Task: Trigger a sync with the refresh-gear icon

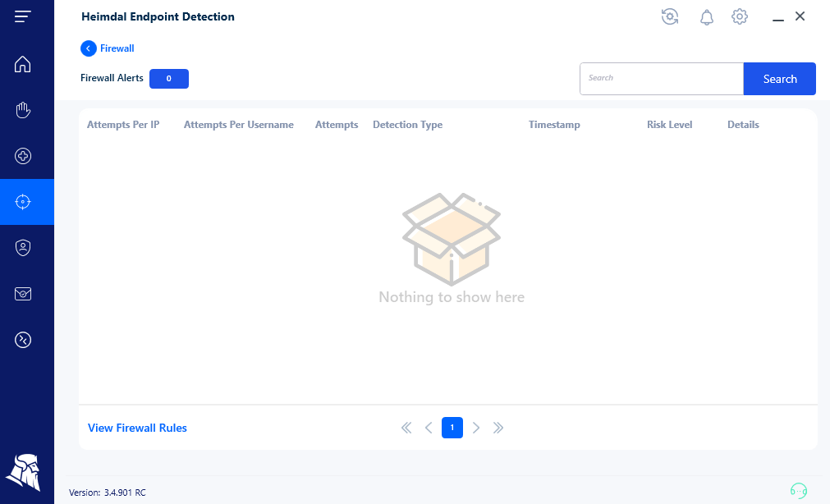Action: 670,16
